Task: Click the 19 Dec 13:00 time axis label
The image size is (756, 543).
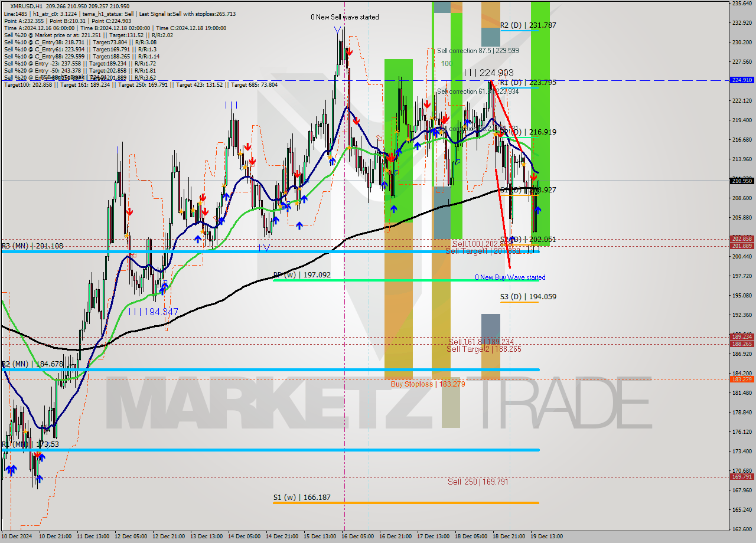Action: 548,537
